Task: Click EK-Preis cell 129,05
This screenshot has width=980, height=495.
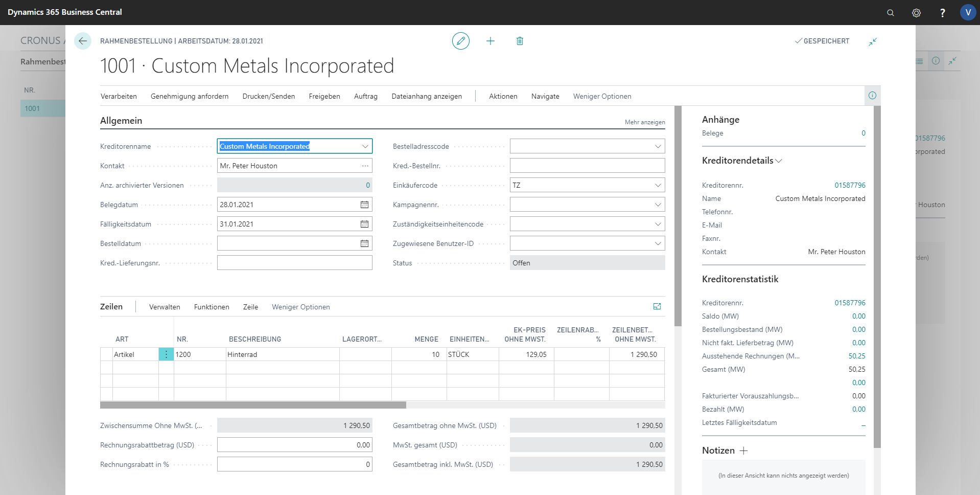Action: click(526, 354)
